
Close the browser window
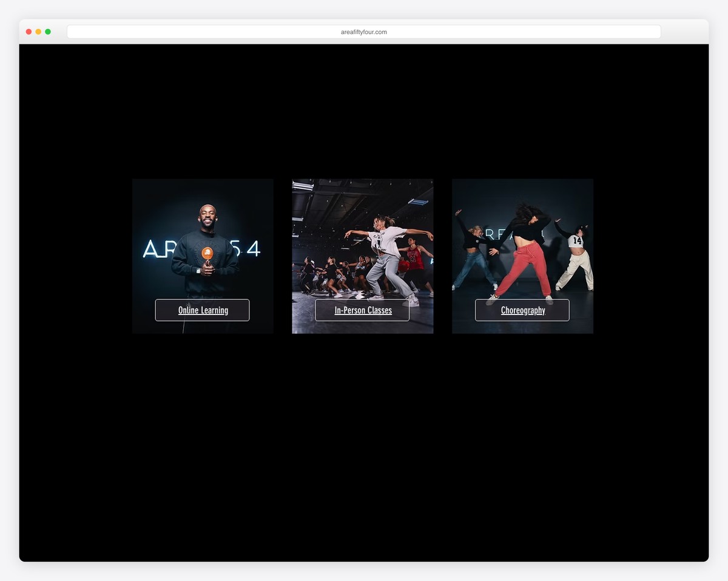pos(28,31)
